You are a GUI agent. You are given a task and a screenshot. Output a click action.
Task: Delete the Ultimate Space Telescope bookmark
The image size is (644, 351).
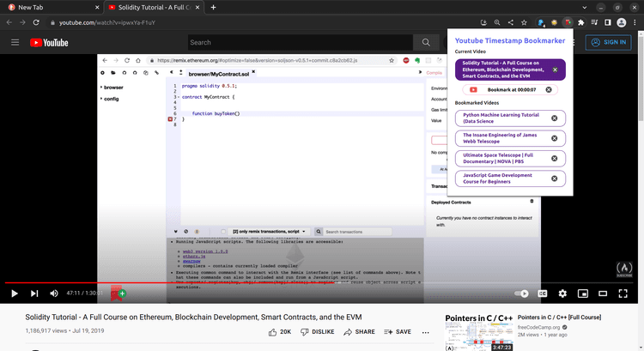[x=555, y=159]
